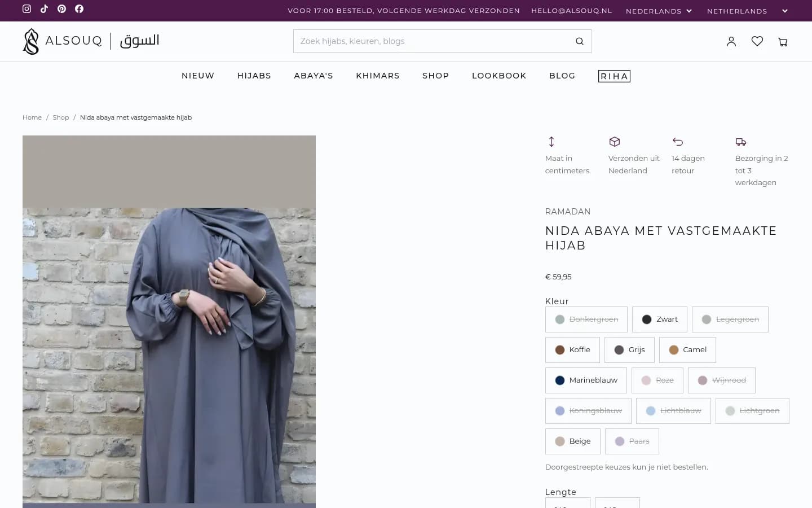Open the account profile icon
Image resolution: width=812 pixels, height=508 pixels.
731,41
